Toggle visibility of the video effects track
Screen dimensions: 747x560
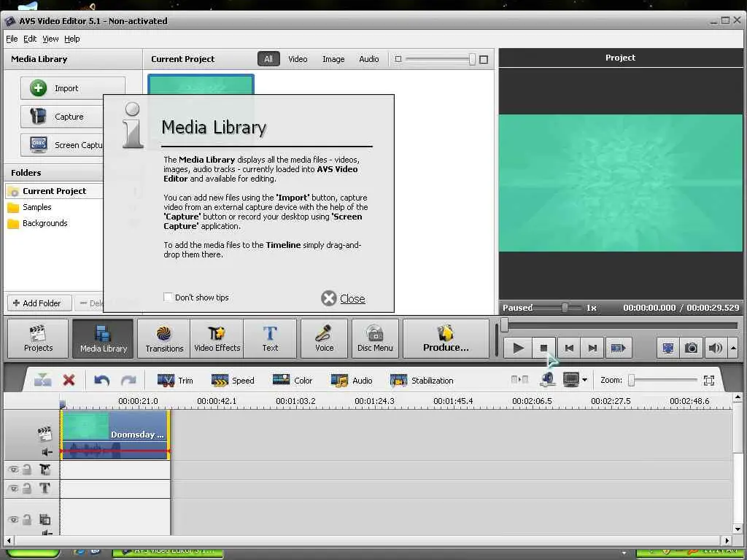point(13,470)
